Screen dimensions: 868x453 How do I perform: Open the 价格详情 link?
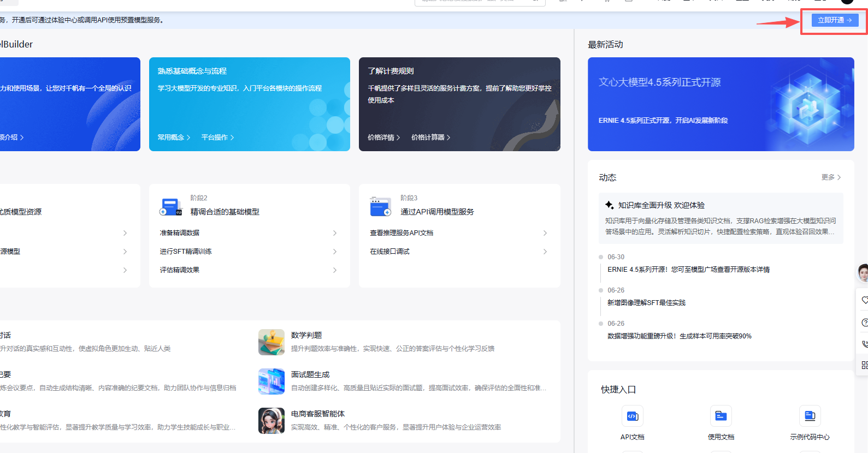tap(383, 138)
